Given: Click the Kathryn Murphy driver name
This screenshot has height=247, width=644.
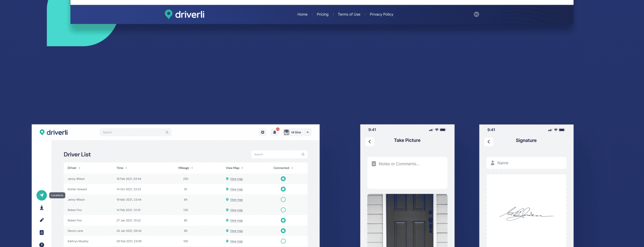Looking at the screenshot, I should click(x=78, y=241).
